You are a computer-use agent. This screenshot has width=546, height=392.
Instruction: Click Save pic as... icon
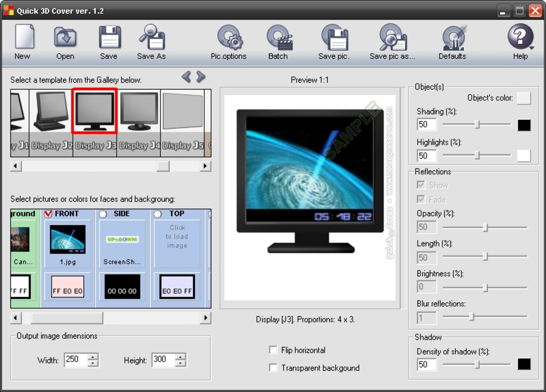(392, 38)
